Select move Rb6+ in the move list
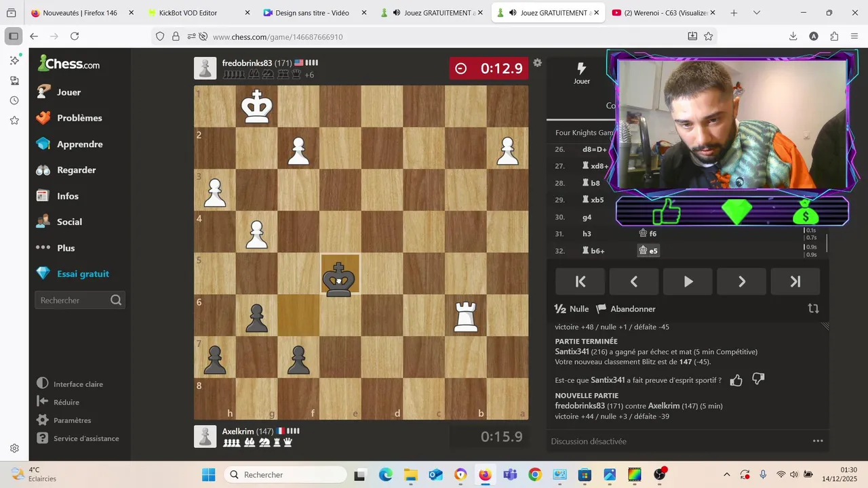The height and width of the screenshot is (488, 868). click(x=593, y=251)
